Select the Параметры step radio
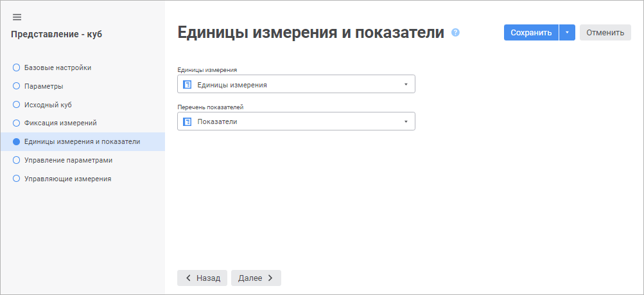644x295 pixels. tap(17, 85)
